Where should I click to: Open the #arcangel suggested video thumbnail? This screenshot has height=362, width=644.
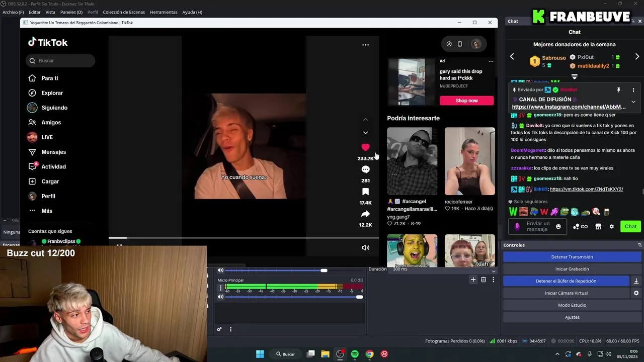click(x=412, y=161)
